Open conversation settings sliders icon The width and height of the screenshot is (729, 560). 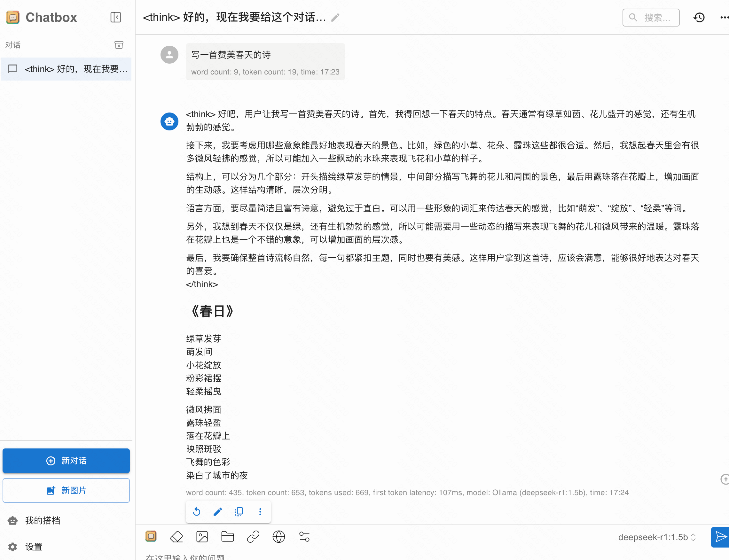pyautogui.click(x=304, y=537)
